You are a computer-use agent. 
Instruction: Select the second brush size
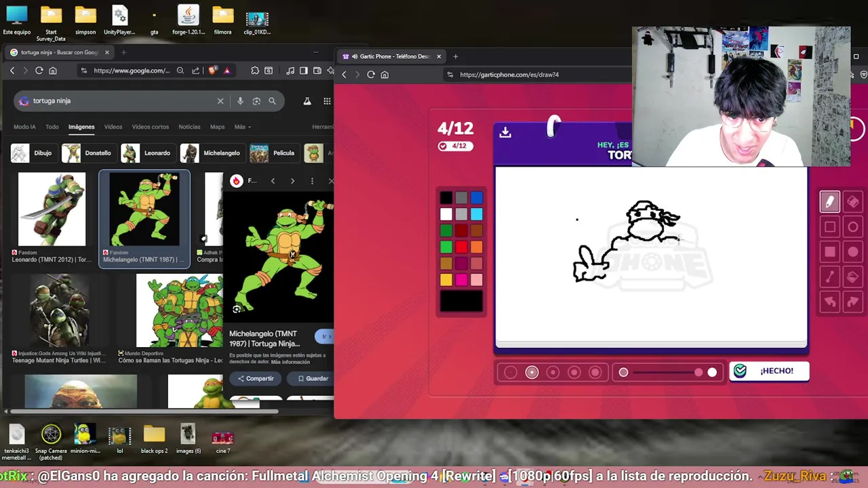pos(532,372)
